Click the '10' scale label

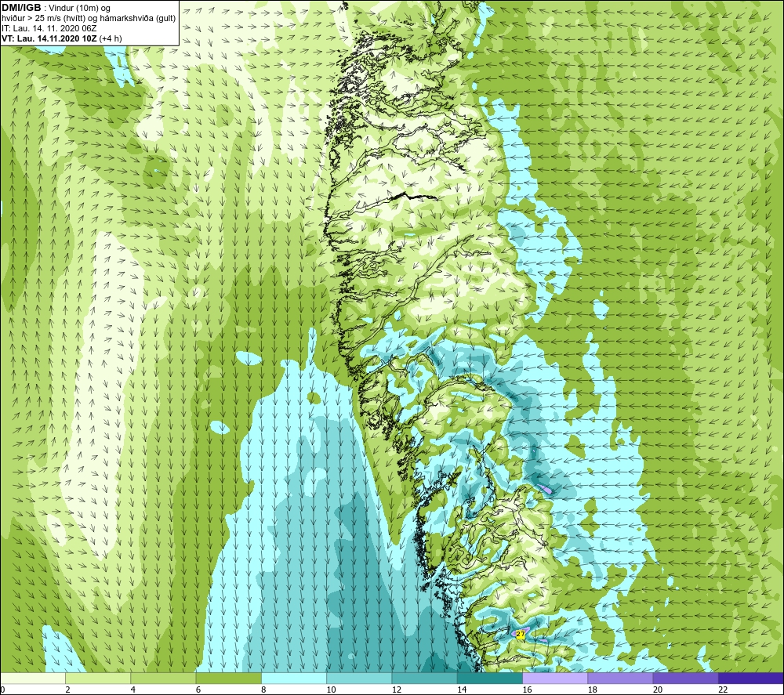tap(331, 690)
